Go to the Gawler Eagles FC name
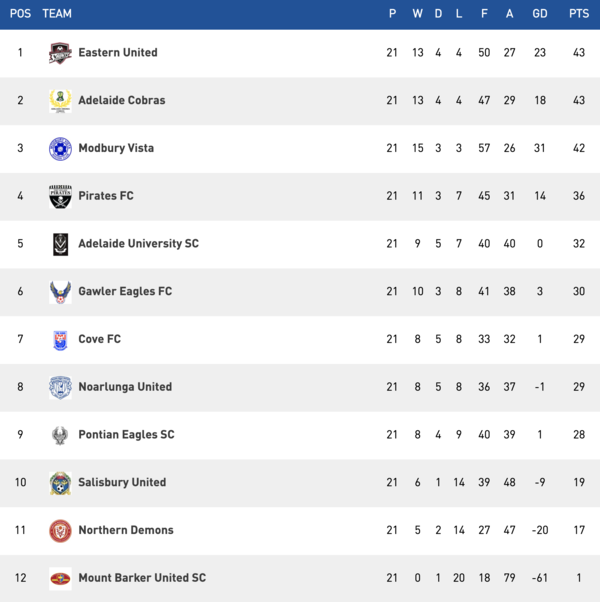 coord(125,292)
